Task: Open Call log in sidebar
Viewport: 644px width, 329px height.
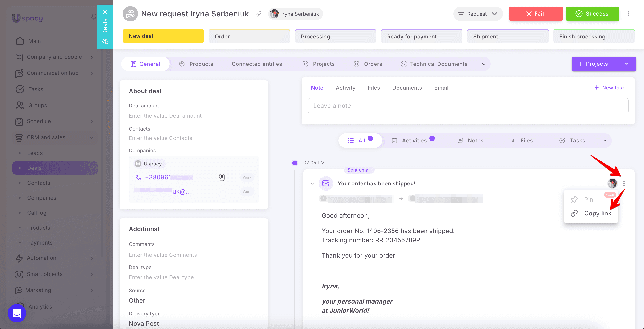Action: 37,213
